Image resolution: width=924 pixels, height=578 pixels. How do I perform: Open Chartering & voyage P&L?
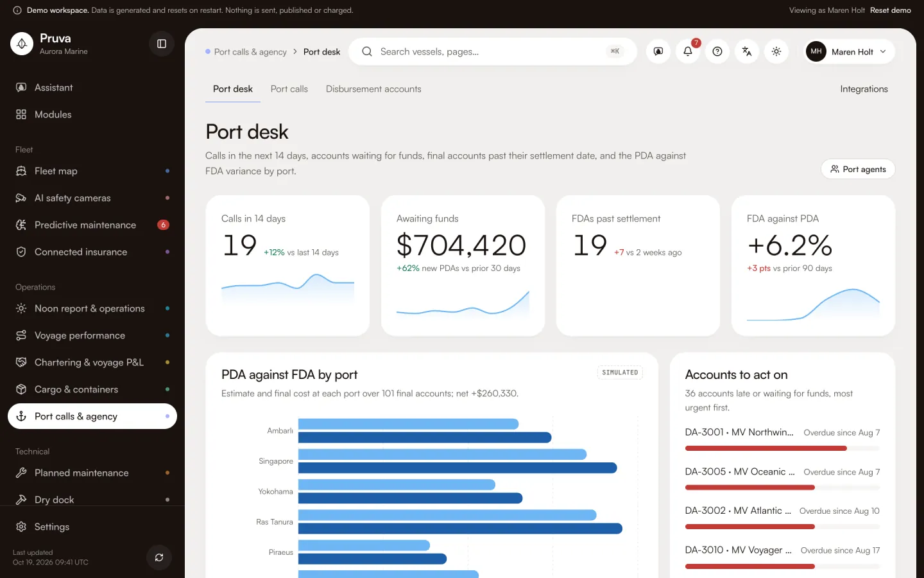92,362
